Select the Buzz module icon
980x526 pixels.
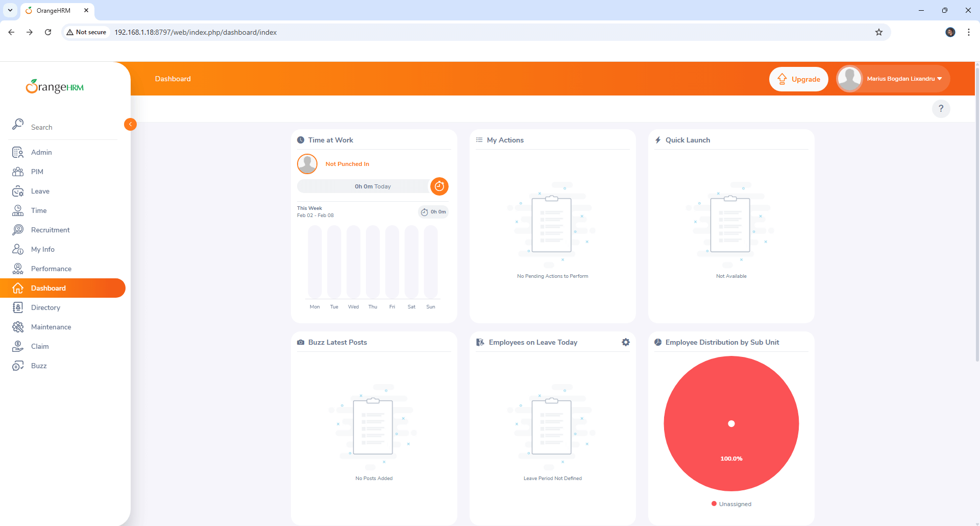pos(18,366)
